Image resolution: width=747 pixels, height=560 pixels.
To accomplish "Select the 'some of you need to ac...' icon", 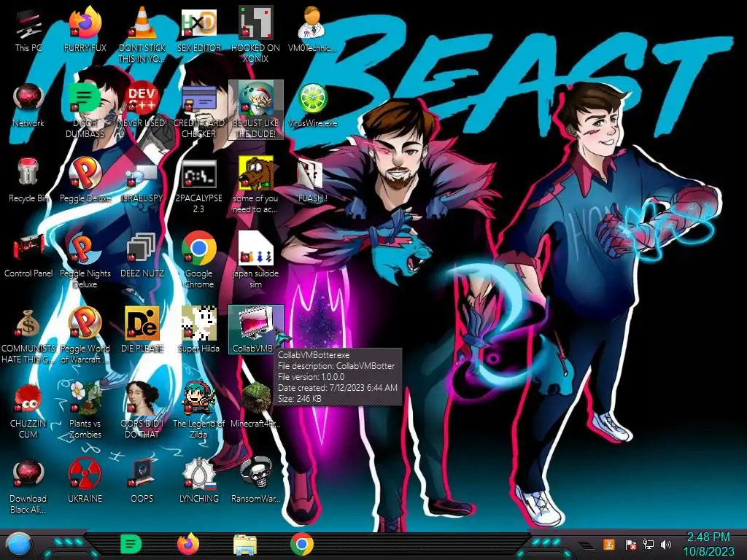I will pyautogui.click(x=256, y=186).
